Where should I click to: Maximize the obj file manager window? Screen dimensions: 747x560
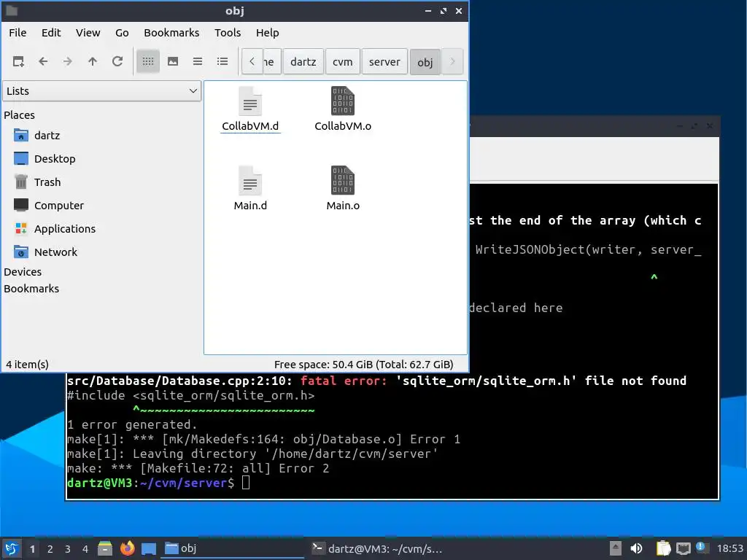click(444, 11)
